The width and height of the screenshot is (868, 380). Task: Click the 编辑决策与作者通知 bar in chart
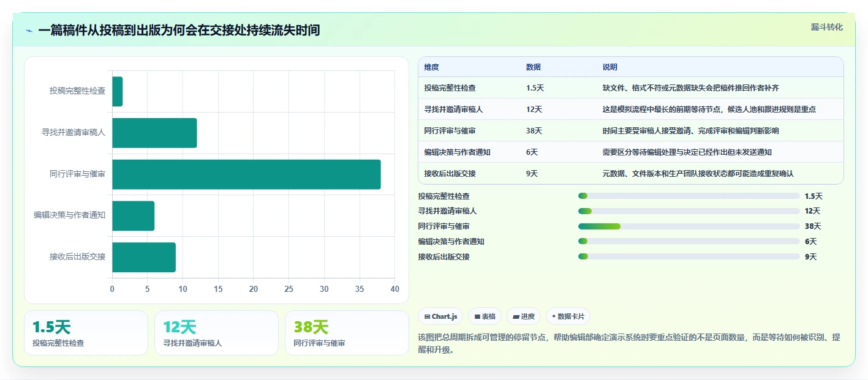(x=133, y=216)
